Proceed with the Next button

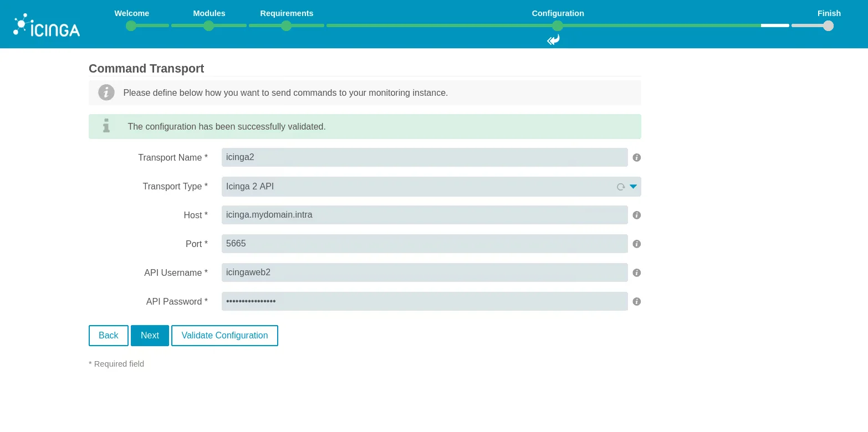tap(150, 336)
